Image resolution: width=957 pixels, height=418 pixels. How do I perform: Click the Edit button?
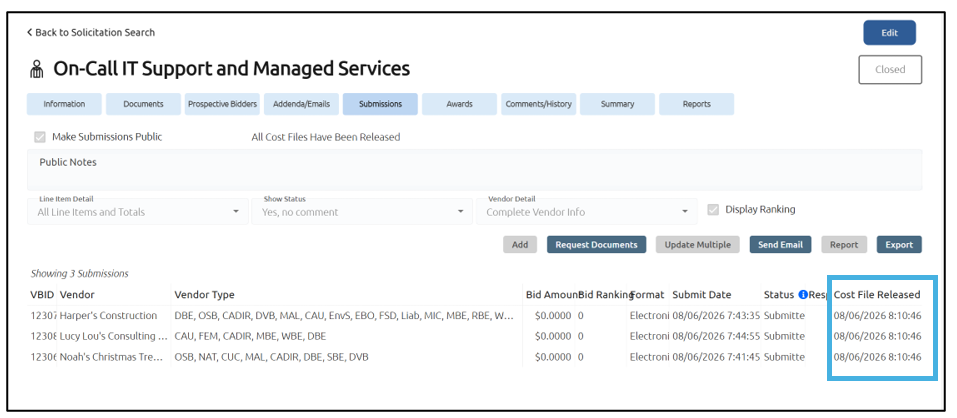pyautogui.click(x=889, y=33)
